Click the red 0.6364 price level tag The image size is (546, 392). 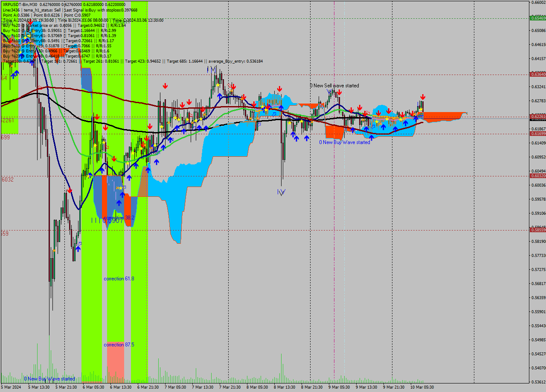(537, 74)
